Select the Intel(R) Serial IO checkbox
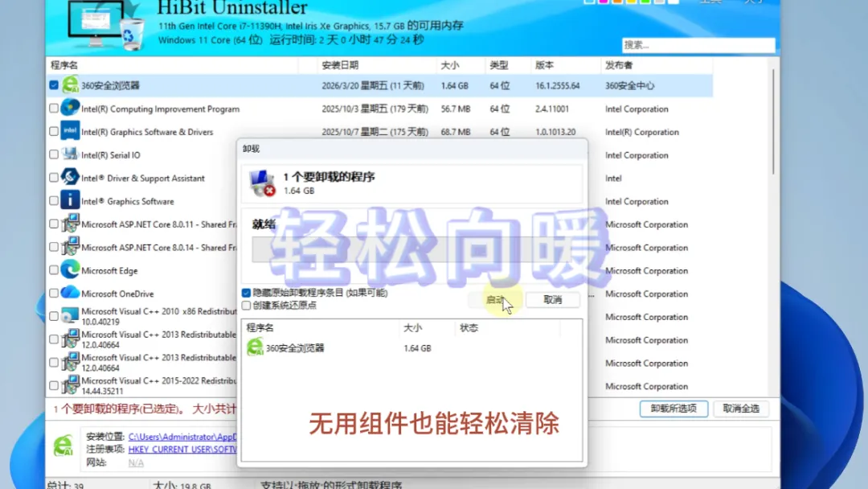The width and height of the screenshot is (868, 489). [54, 154]
